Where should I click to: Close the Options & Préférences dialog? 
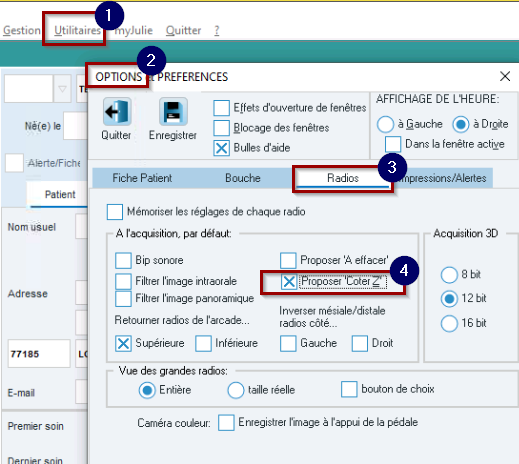tap(505, 76)
